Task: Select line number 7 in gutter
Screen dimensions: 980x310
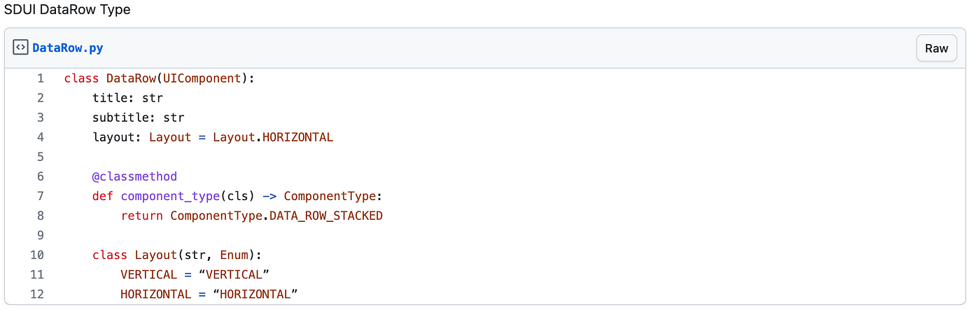Action: coord(40,196)
